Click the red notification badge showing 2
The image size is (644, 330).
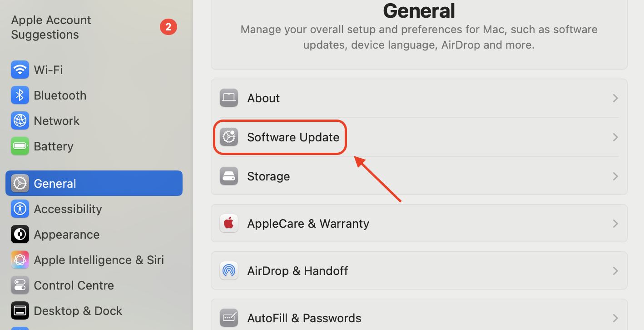168,27
